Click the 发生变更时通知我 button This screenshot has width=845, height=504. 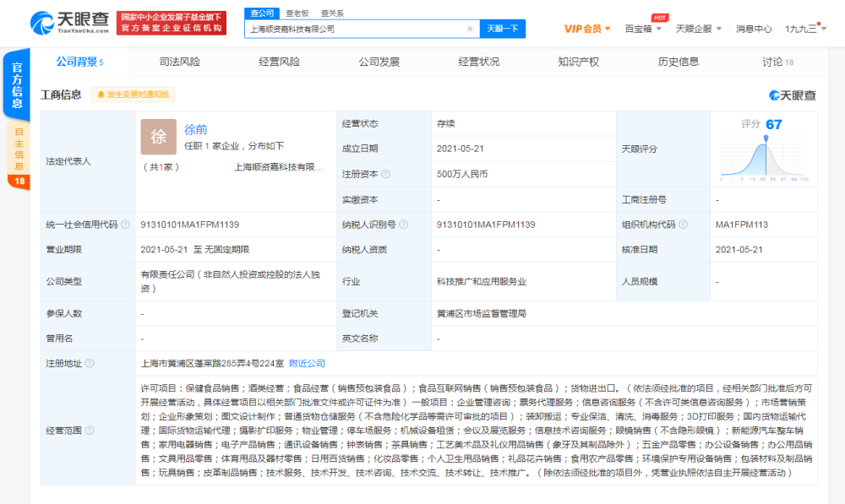(134, 95)
